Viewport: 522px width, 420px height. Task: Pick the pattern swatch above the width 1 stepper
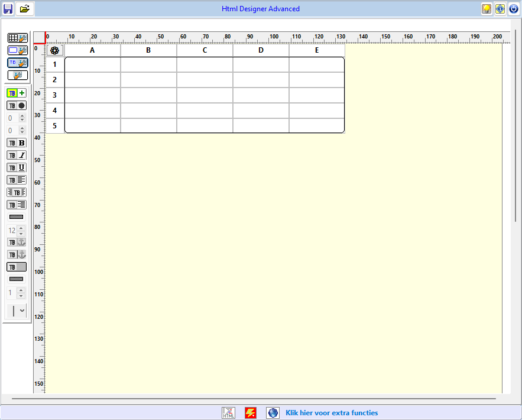[17, 279]
